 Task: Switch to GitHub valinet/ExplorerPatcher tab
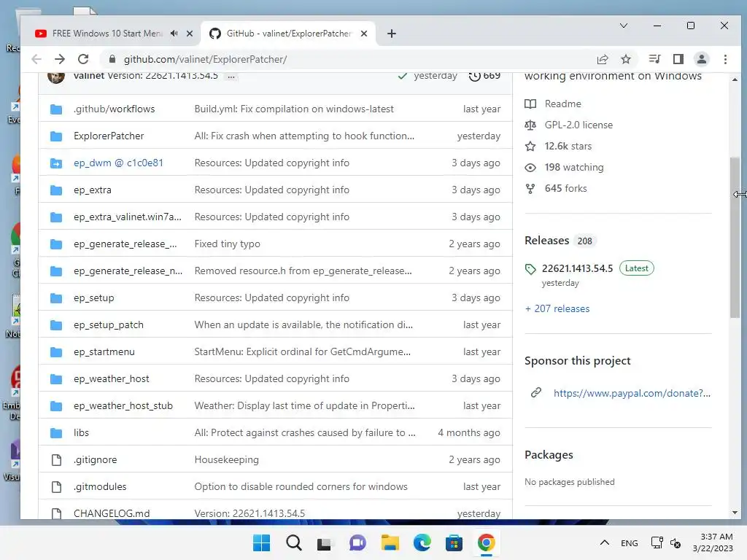(289, 34)
